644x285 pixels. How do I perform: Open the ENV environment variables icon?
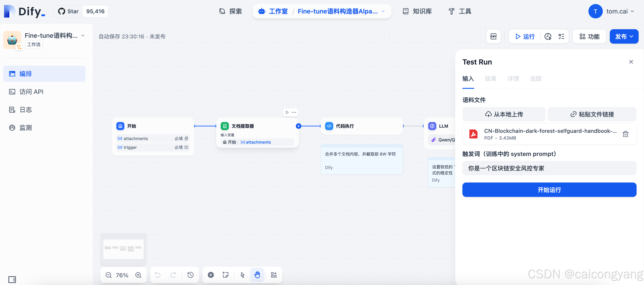(493, 36)
